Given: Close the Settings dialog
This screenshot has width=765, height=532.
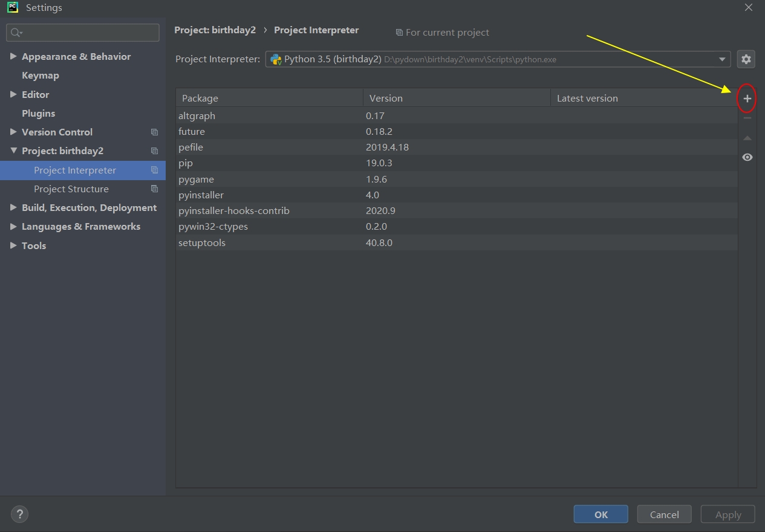Looking at the screenshot, I should pyautogui.click(x=748, y=8).
